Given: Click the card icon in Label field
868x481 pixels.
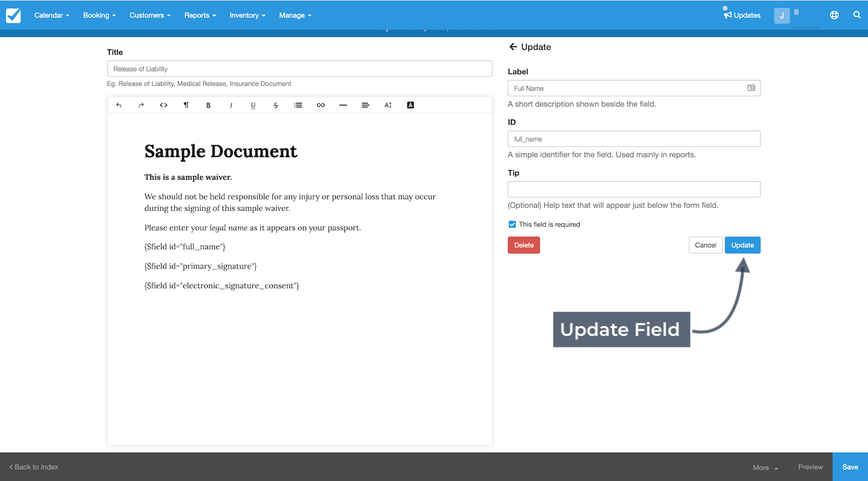Looking at the screenshot, I should pyautogui.click(x=751, y=88).
